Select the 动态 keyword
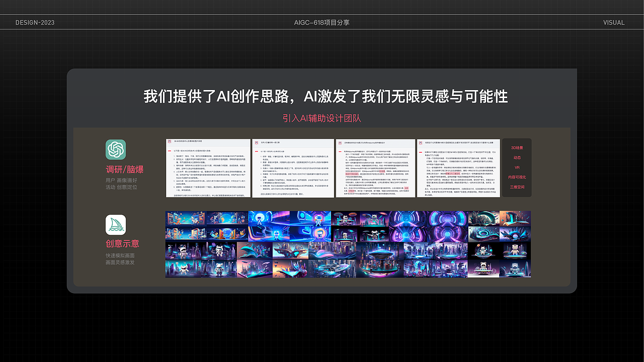This screenshot has height=362, width=644. pos(517,157)
